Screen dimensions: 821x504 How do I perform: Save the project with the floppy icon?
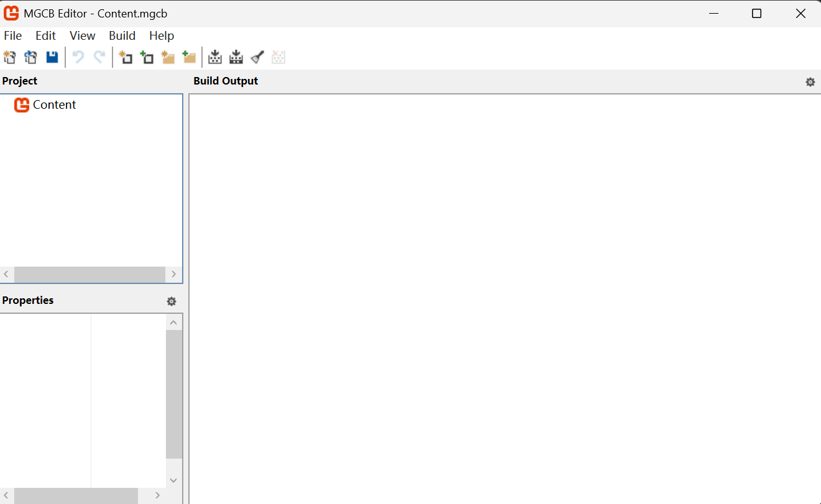tap(52, 58)
